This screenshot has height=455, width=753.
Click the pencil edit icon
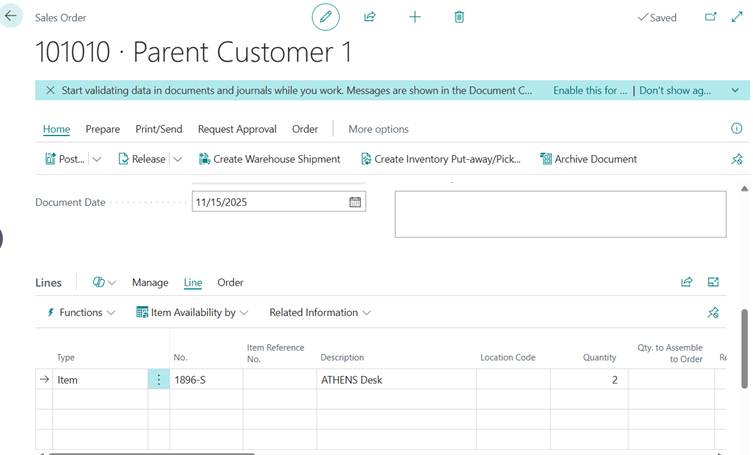click(x=325, y=17)
